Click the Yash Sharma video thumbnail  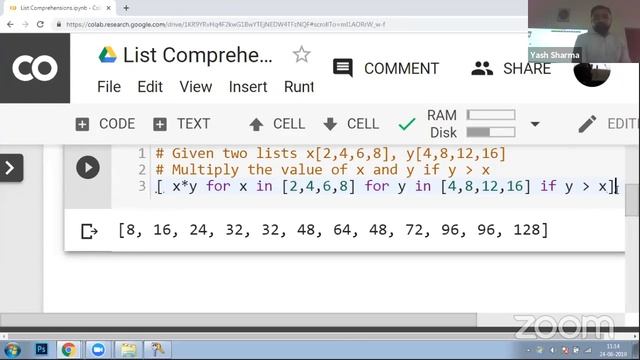(584, 31)
